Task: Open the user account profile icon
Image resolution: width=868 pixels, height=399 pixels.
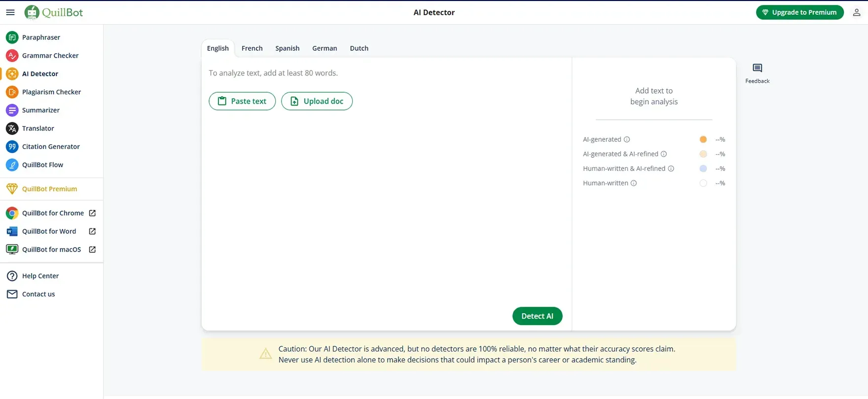Action: (x=856, y=13)
